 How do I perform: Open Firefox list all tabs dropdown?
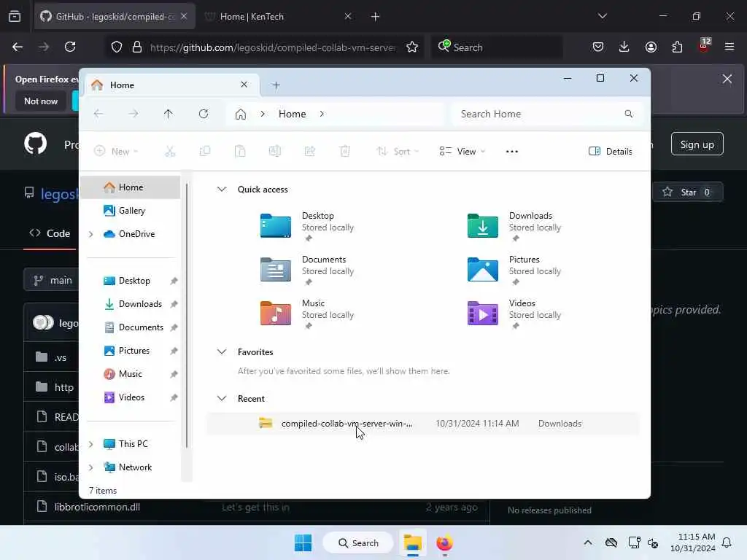pos(603,16)
